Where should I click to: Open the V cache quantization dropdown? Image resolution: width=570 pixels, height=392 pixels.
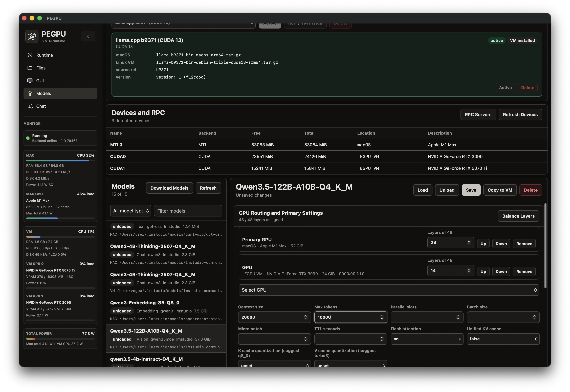(350, 364)
